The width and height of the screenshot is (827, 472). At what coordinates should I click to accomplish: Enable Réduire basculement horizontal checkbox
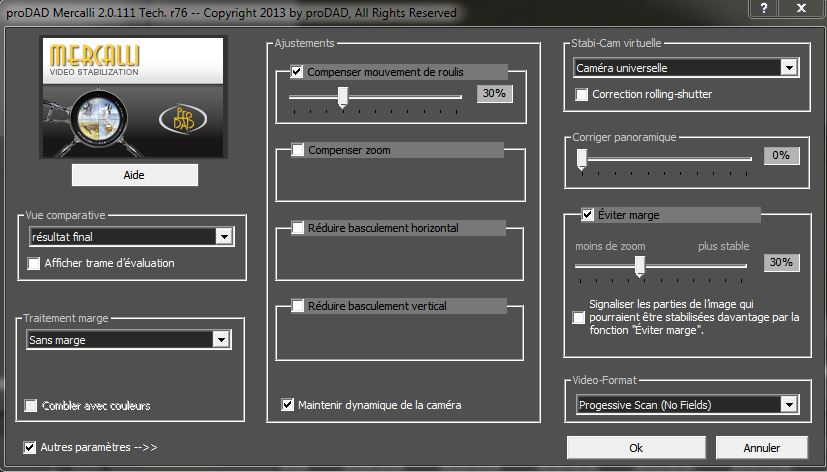pos(298,228)
